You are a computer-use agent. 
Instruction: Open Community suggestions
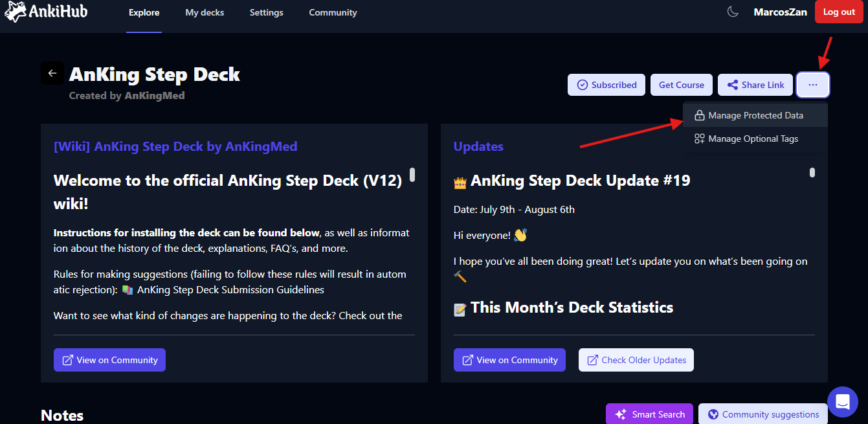763,414
